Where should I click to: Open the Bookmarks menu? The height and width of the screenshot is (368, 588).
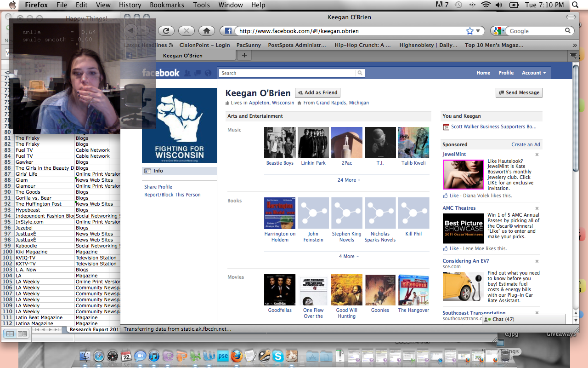[x=166, y=5]
